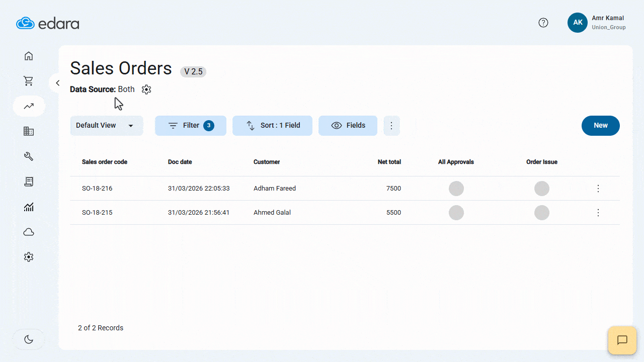644x362 pixels.
Task: Open the help question mark icon
Action: click(x=543, y=23)
